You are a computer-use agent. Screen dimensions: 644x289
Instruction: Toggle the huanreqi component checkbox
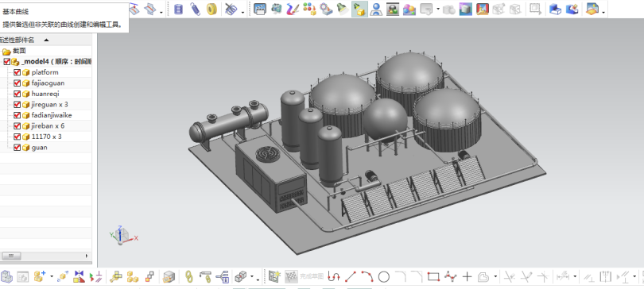tap(17, 94)
